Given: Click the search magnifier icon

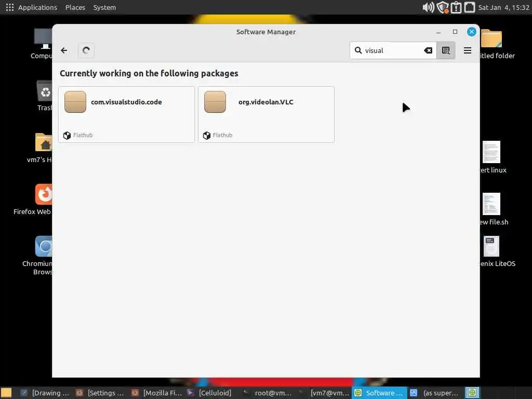Looking at the screenshot, I should tap(358, 50).
